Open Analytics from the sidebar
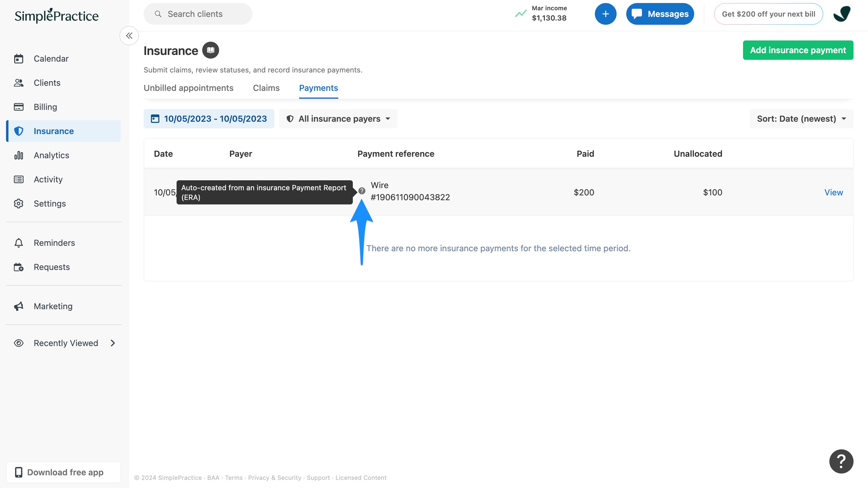The width and height of the screenshot is (868, 488). (51, 155)
